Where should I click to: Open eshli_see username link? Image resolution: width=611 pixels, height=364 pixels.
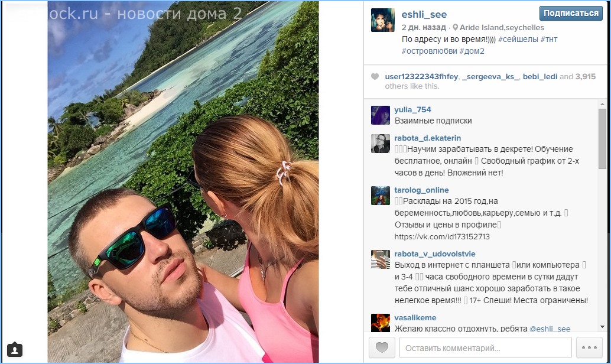click(424, 14)
